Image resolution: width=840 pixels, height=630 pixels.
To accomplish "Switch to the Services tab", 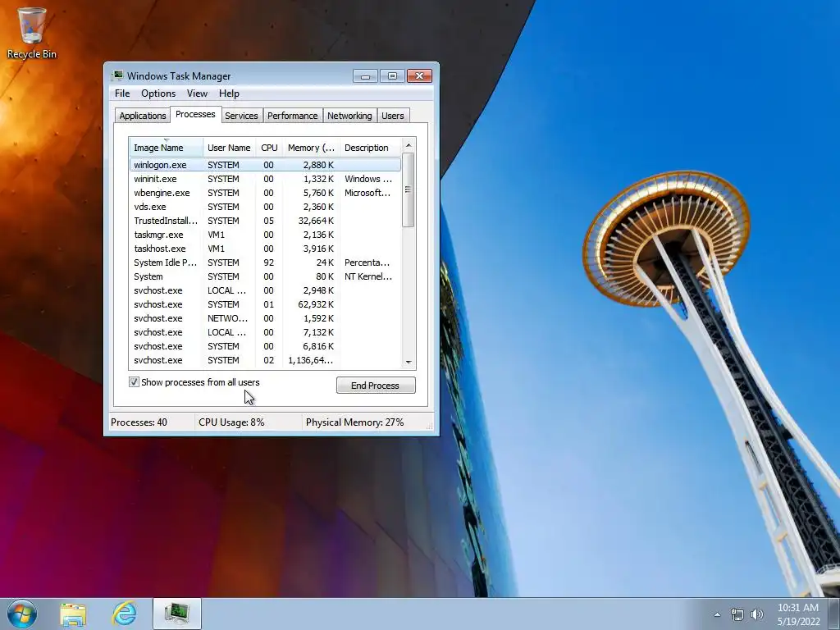I will click(241, 116).
